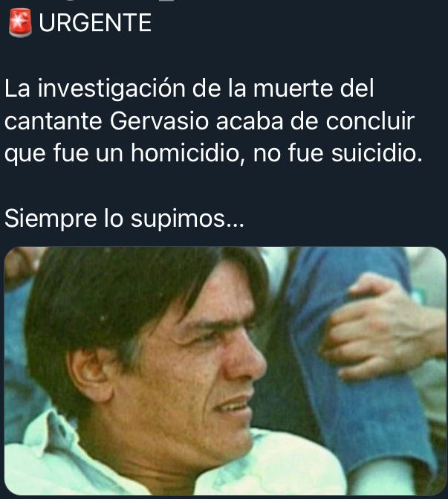Viewport: 448px width, 499px height.
Task: Select the word Gervasio in the tweet
Action: (159, 121)
